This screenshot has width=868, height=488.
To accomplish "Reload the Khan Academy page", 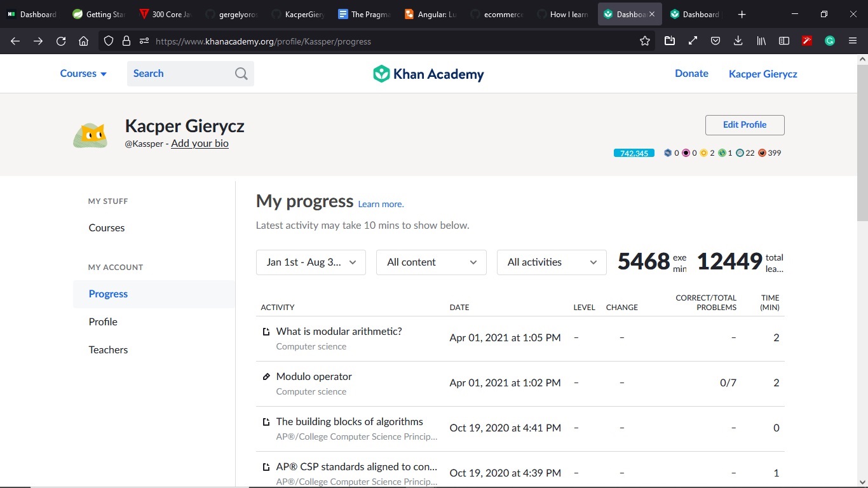I will [x=61, y=41].
